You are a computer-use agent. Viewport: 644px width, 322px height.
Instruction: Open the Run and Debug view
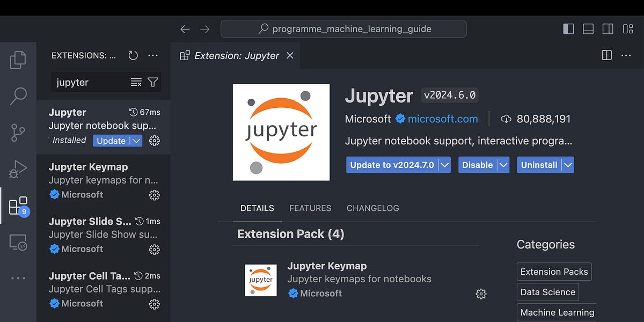click(18, 169)
